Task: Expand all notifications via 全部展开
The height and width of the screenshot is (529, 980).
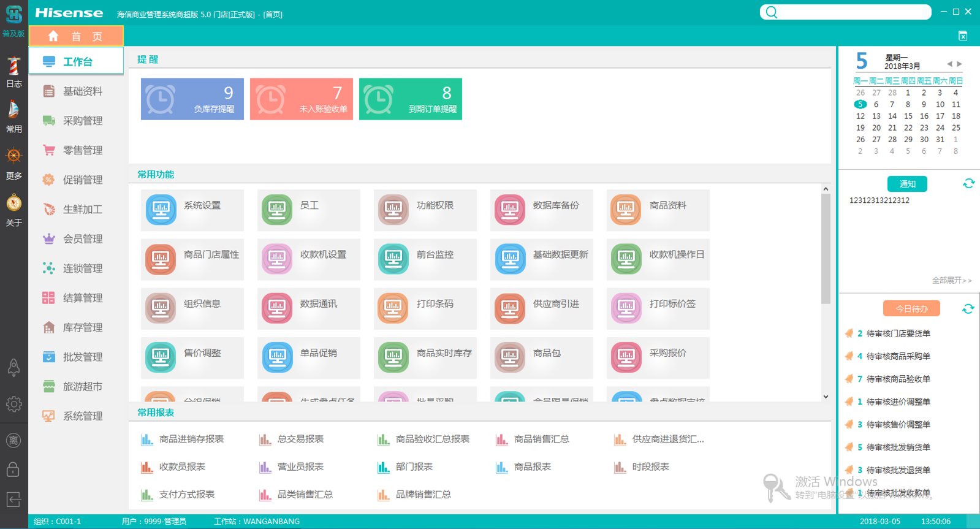Action: pyautogui.click(x=951, y=280)
